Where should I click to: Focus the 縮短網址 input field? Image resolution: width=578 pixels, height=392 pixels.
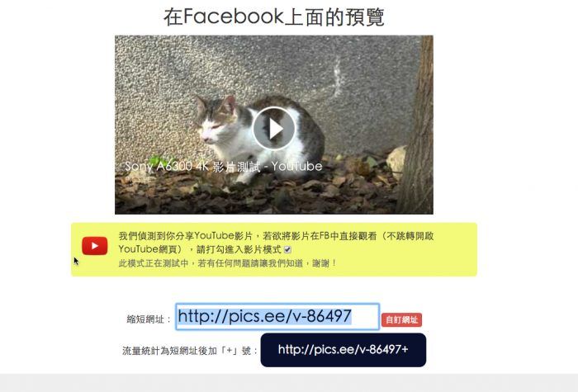pyautogui.click(x=277, y=316)
